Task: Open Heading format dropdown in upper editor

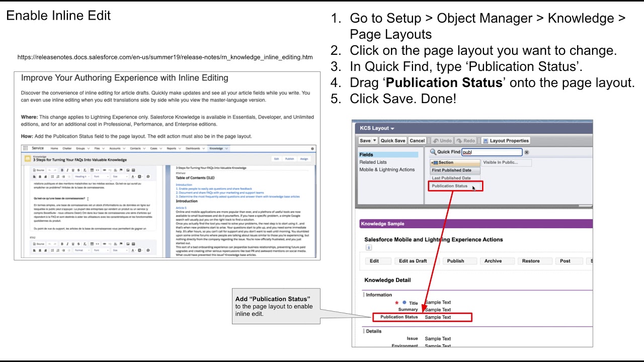Action: (x=82, y=176)
